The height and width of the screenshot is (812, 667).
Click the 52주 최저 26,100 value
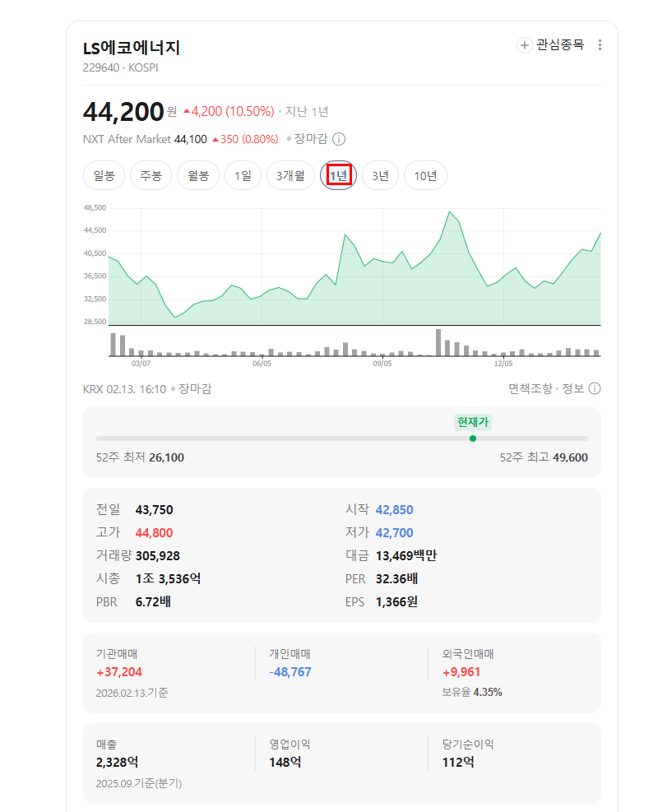[x=167, y=457]
